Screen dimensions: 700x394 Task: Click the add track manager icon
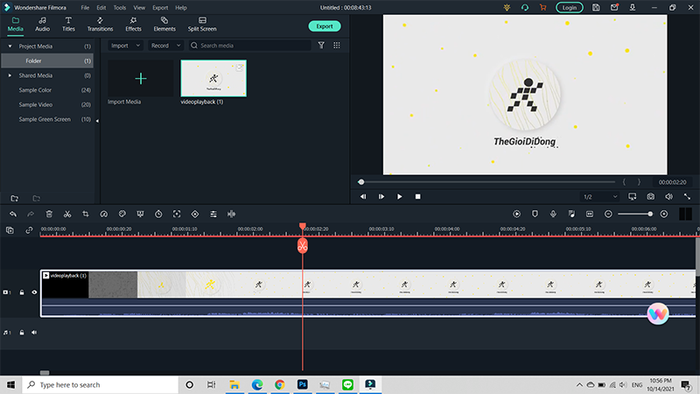(x=10, y=230)
